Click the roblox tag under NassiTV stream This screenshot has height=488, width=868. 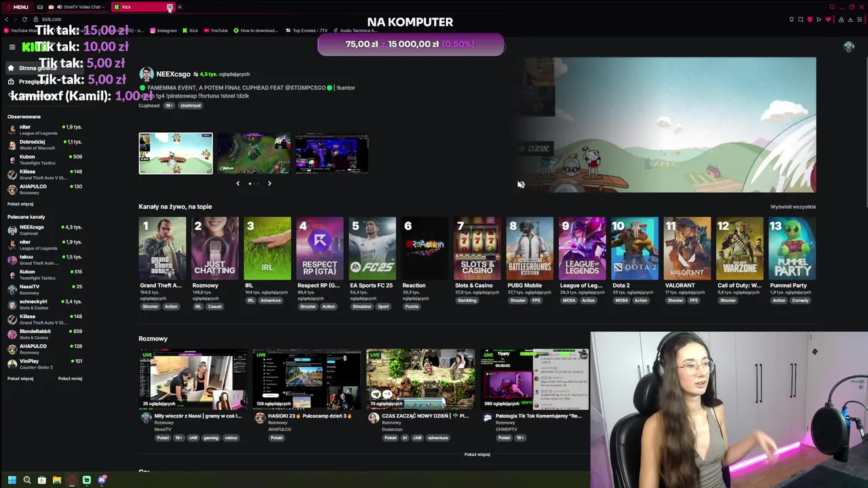[231, 438]
